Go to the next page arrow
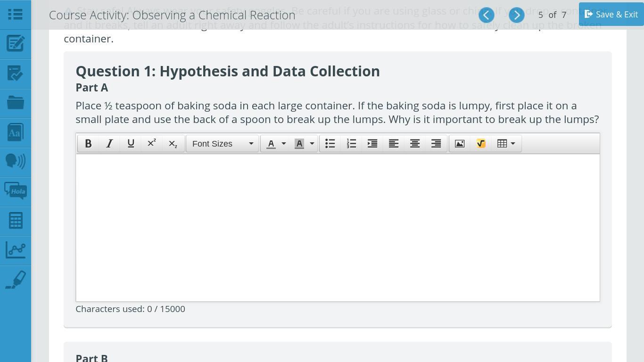Image resolution: width=644 pixels, height=362 pixels. [x=517, y=15]
